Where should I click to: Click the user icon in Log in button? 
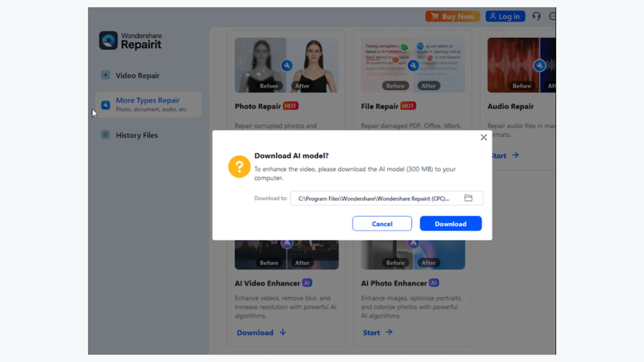pos(492,16)
